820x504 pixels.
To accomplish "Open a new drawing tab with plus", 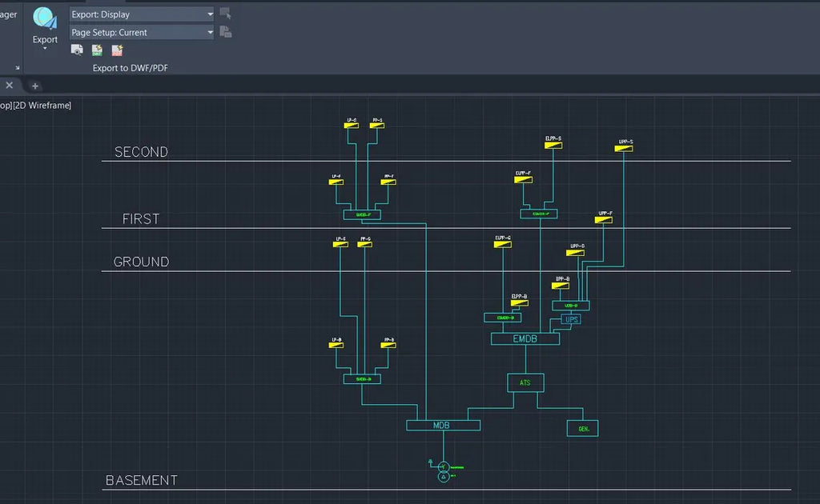I will click(35, 86).
